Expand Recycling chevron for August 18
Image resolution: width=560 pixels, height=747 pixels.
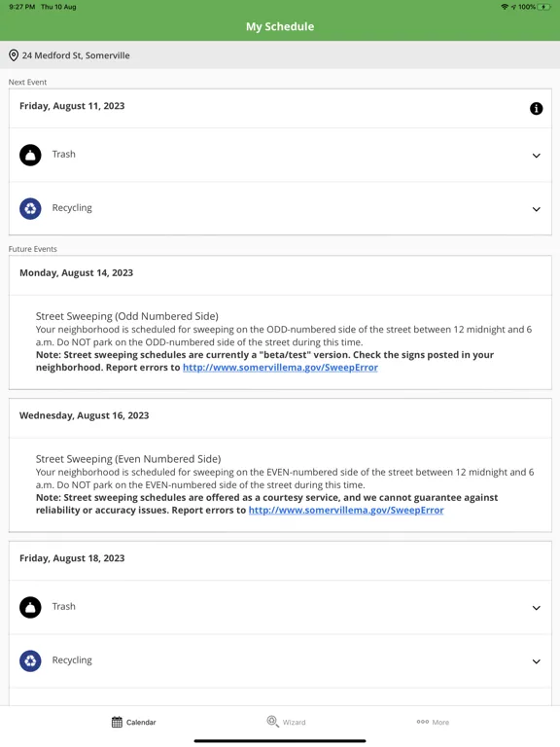[537, 661]
